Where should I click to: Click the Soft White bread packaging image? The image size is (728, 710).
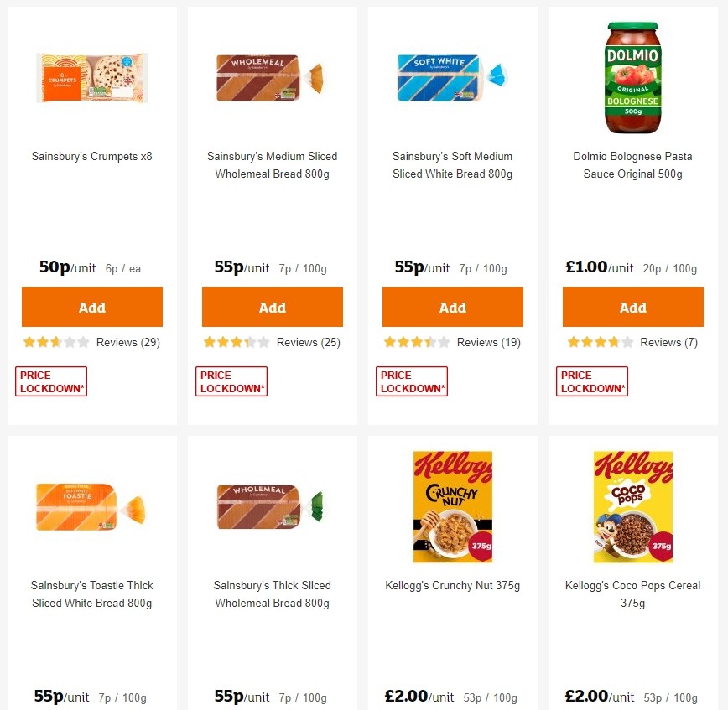coord(453,77)
